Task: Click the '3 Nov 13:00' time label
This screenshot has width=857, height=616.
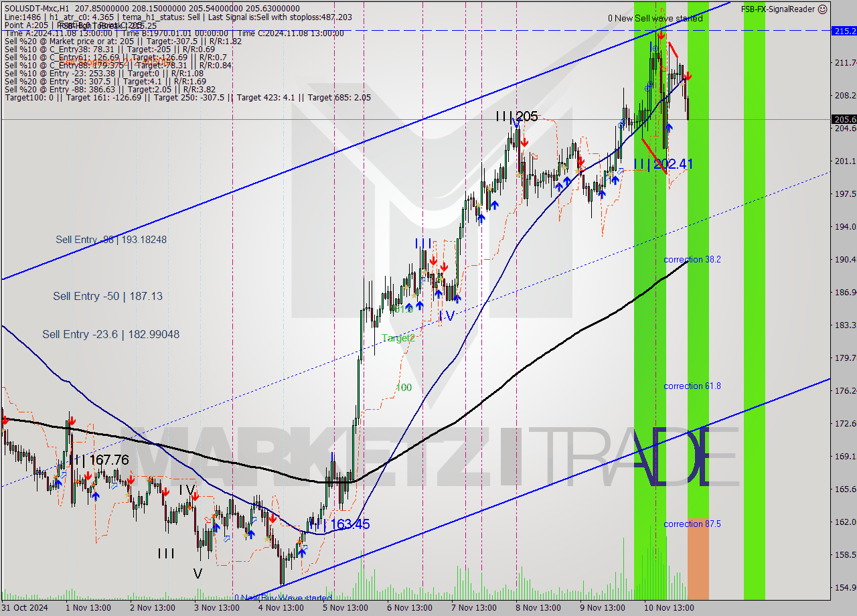Action: [217, 608]
